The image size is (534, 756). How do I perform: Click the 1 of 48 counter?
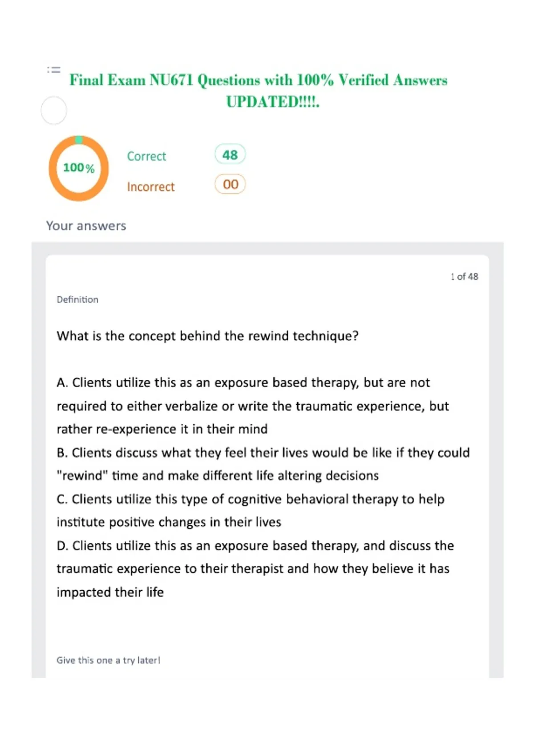pyautogui.click(x=464, y=277)
